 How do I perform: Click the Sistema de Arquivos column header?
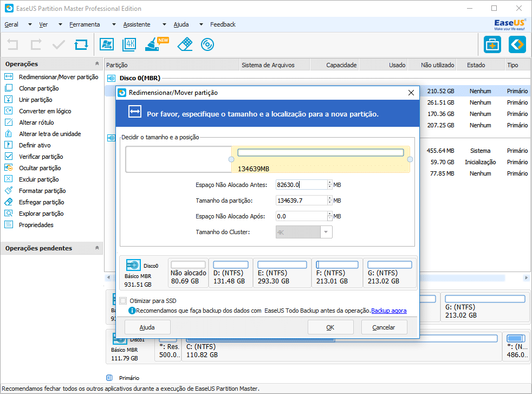point(275,65)
